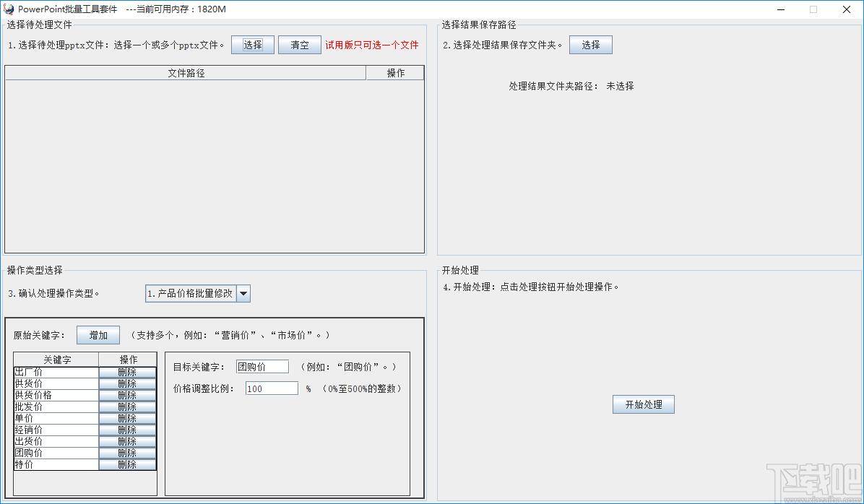Click 选择 button for pptx files

click(252, 45)
